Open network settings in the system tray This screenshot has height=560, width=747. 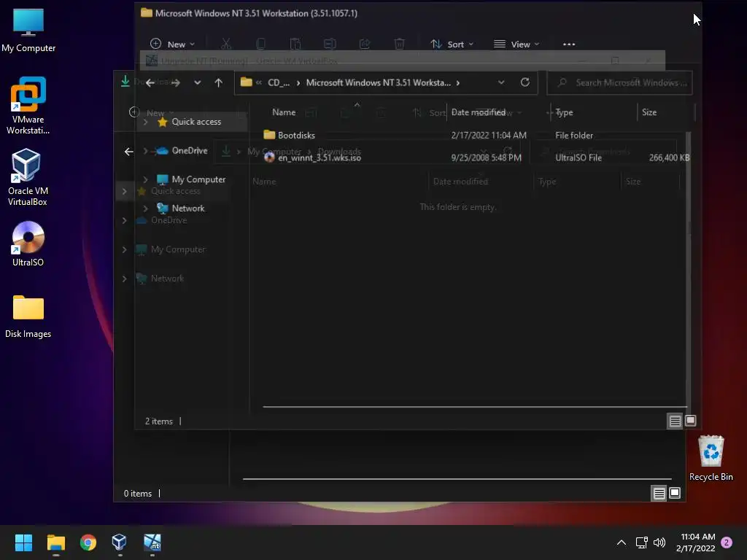[641, 542]
